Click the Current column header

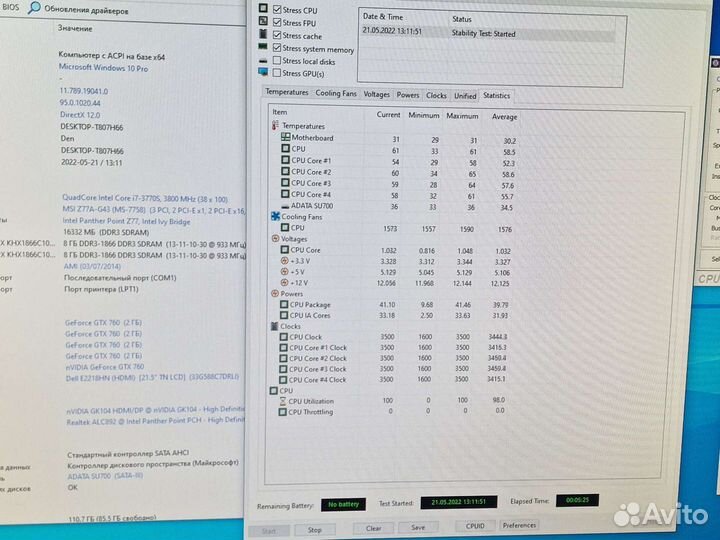388,114
